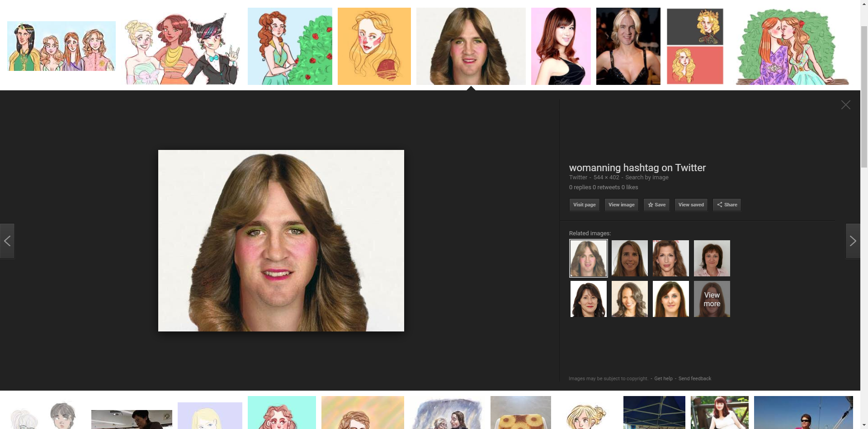Image resolution: width=868 pixels, height=429 pixels.
Task: Click the Send feedback link
Action: [x=694, y=378]
